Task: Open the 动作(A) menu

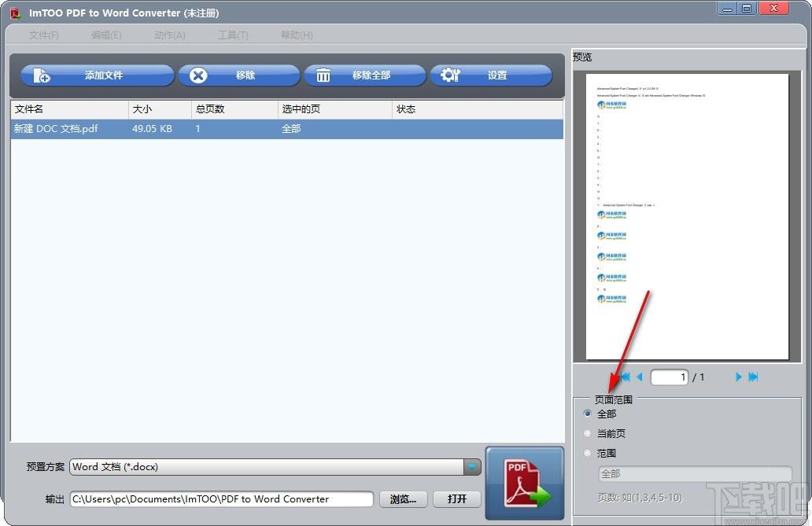Action: (x=170, y=35)
